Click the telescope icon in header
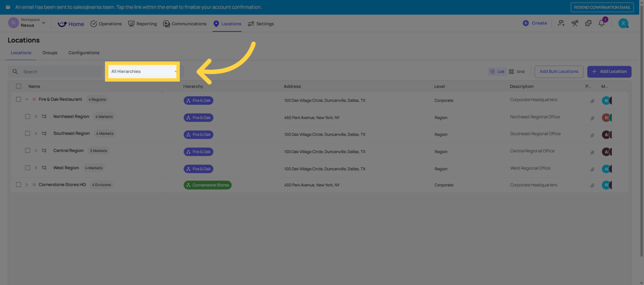The width and height of the screenshot is (644, 285). (575, 23)
